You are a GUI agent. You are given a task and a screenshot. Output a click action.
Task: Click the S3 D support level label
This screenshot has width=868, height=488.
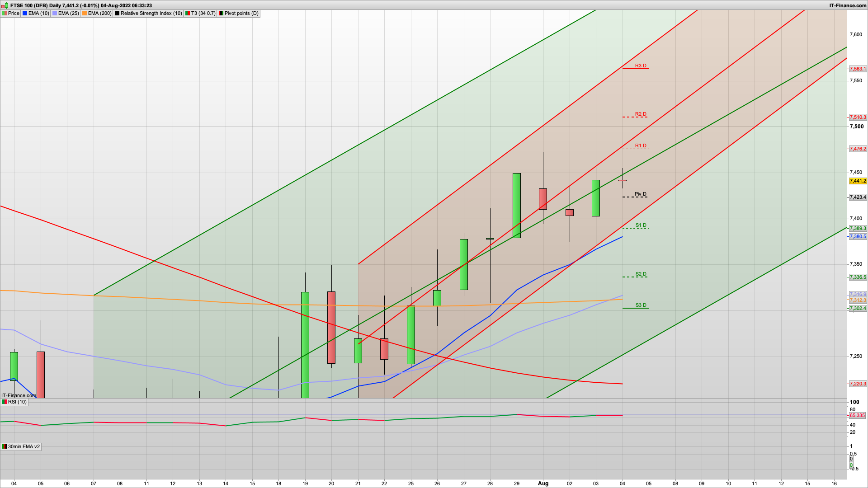tap(641, 305)
